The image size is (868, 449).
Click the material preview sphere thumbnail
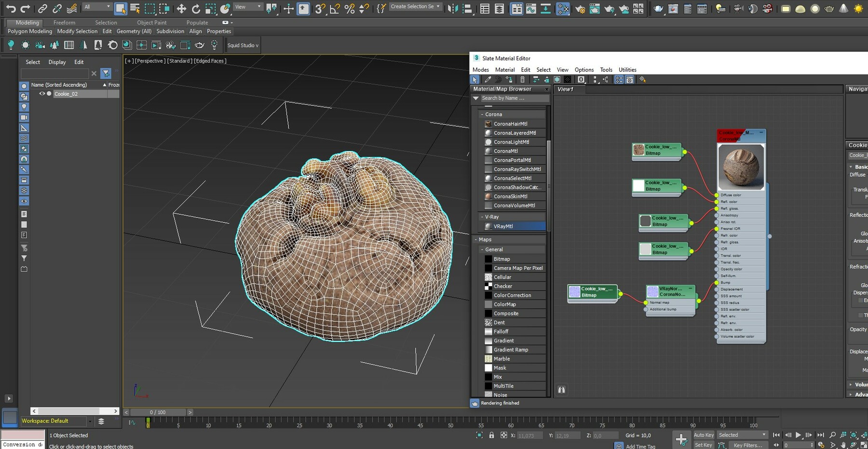741,167
